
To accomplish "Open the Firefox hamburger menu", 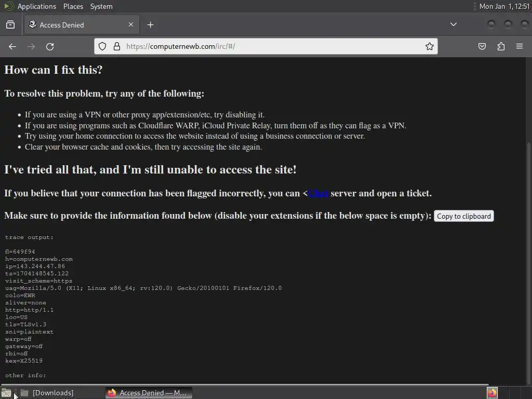I will [520, 46].
